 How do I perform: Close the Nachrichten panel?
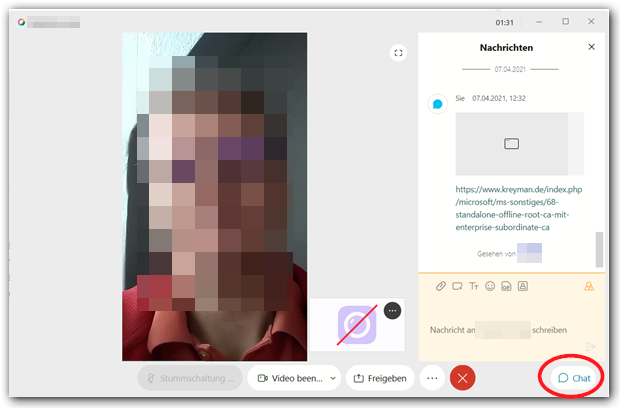[590, 47]
